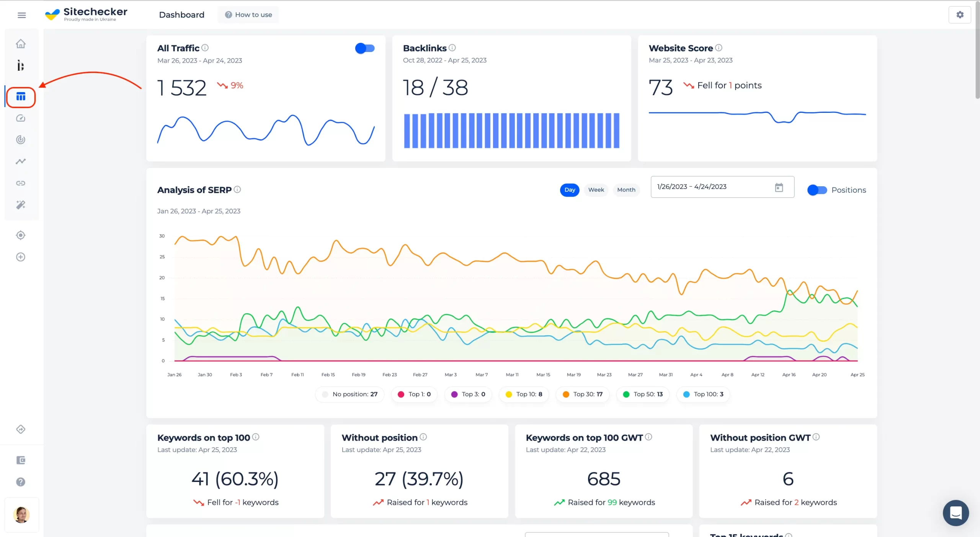The height and width of the screenshot is (537, 980).
Task: Click the 1/26/2023 – 4/24/2023 date field
Action: click(722, 187)
